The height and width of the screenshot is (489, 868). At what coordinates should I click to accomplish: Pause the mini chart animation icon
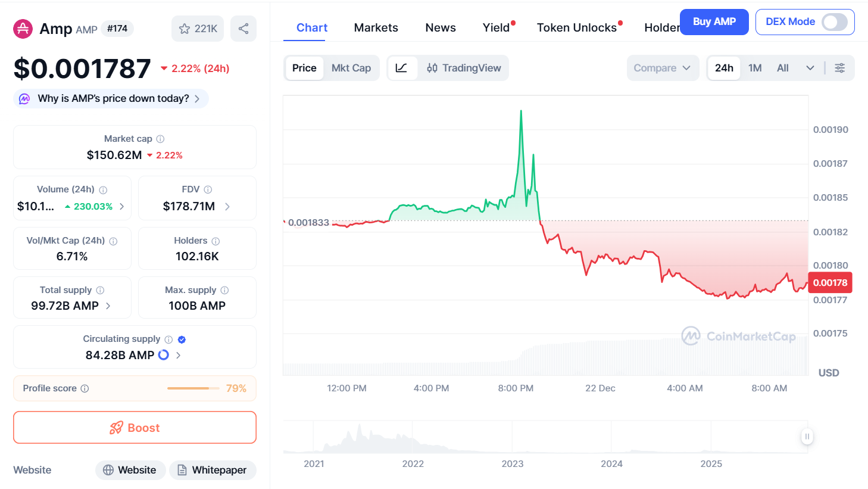(807, 437)
